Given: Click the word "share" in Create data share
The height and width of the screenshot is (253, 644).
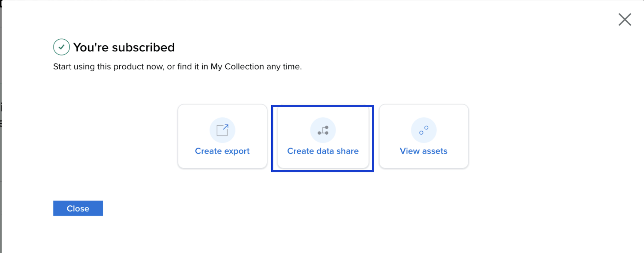Looking at the screenshot, I should tap(347, 151).
